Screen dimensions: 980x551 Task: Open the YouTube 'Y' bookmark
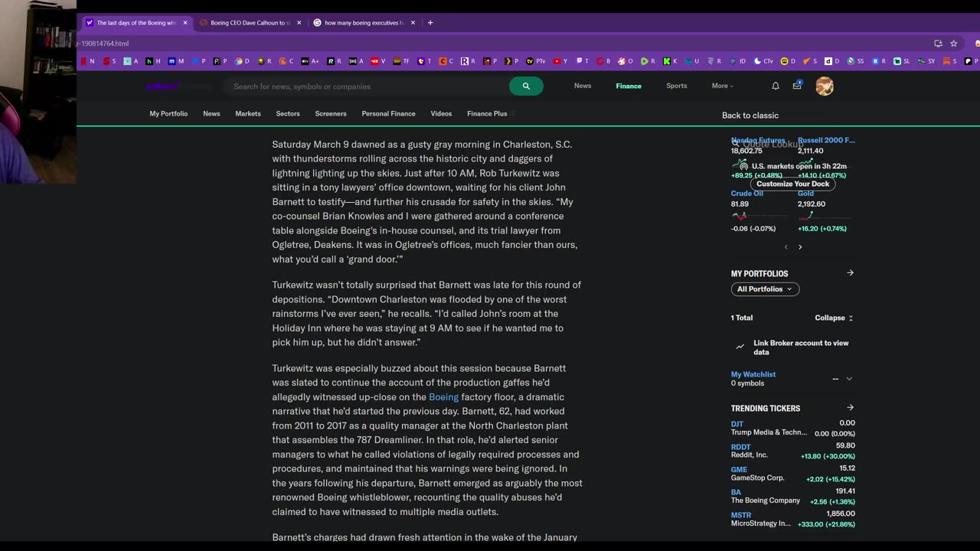point(561,61)
